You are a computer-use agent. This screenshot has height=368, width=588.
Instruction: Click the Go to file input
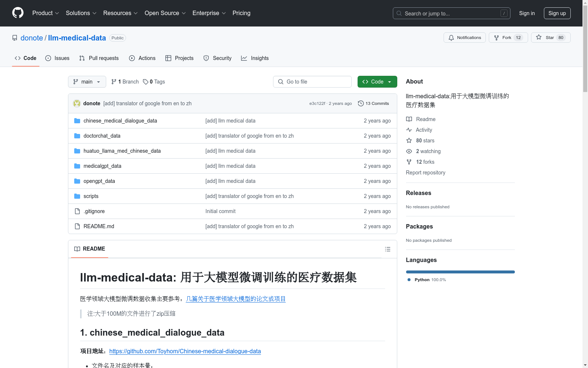click(312, 82)
